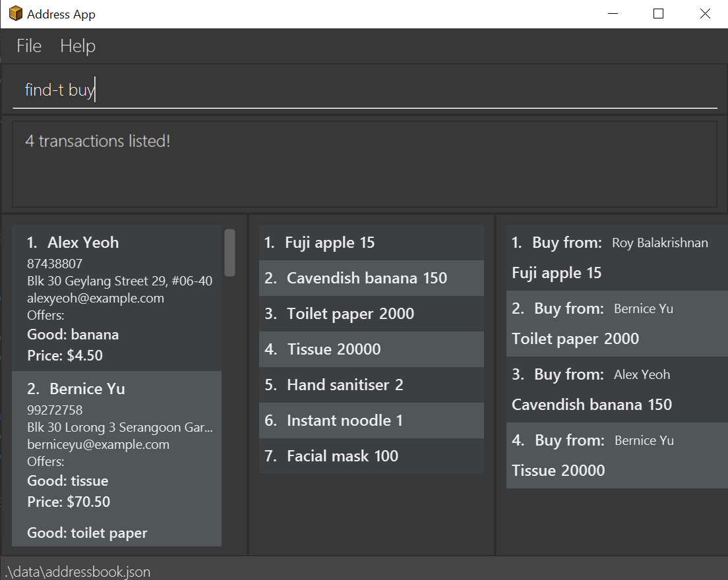Click email berniceyu@example.com

tap(98, 444)
